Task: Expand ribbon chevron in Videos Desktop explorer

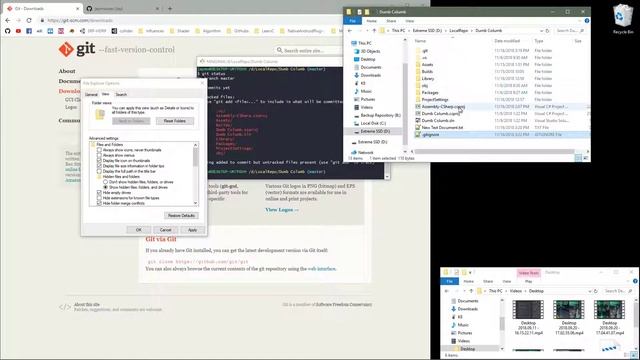Action: point(629,281)
